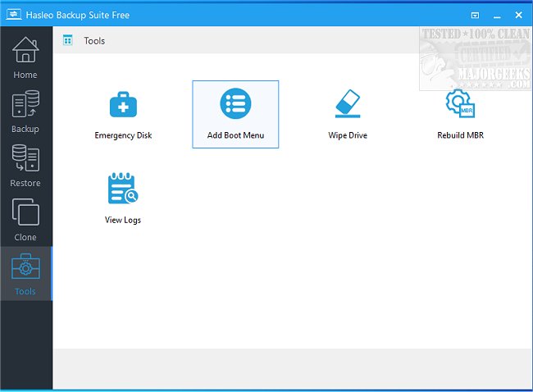Click the Tools header grid icon
The width and height of the screenshot is (533, 392).
click(x=67, y=40)
